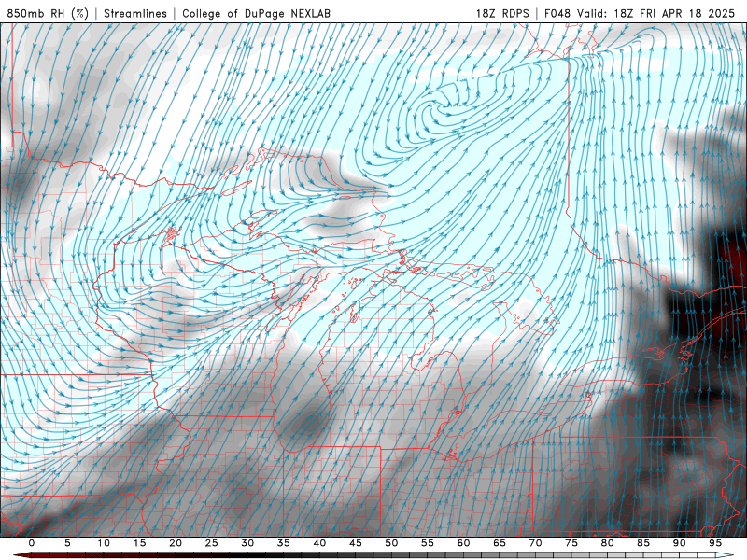This screenshot has width=747, height=560.
Task: Click the "65" value on color bar
Action: pos(500,543)
